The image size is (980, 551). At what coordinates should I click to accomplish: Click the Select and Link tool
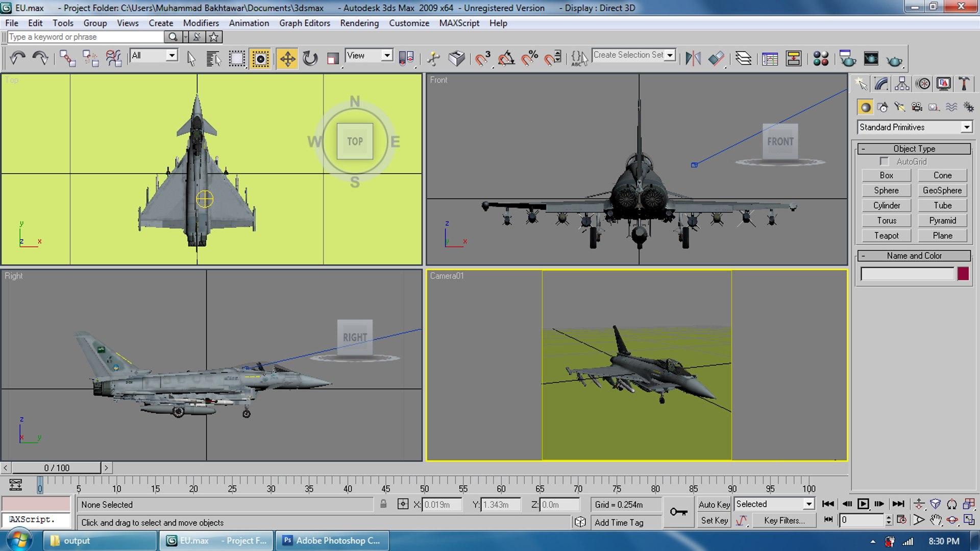pos(67,58)
